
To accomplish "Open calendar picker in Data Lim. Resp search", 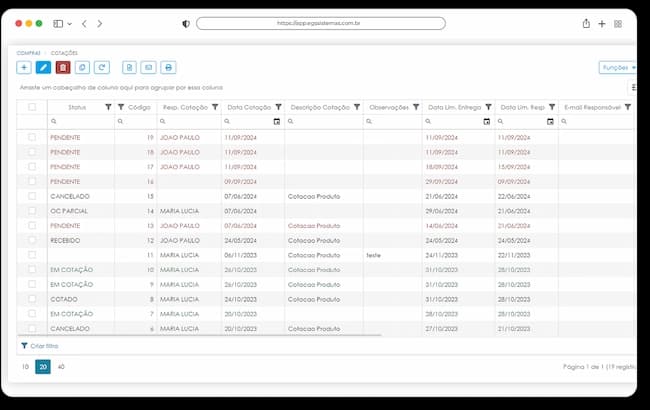I will coord(550,121).
